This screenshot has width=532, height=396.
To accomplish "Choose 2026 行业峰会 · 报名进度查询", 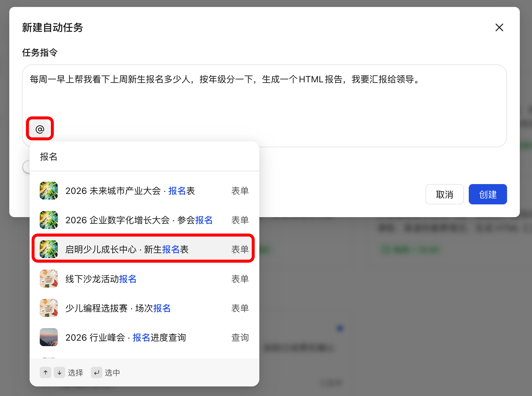I will pos(144,337).
